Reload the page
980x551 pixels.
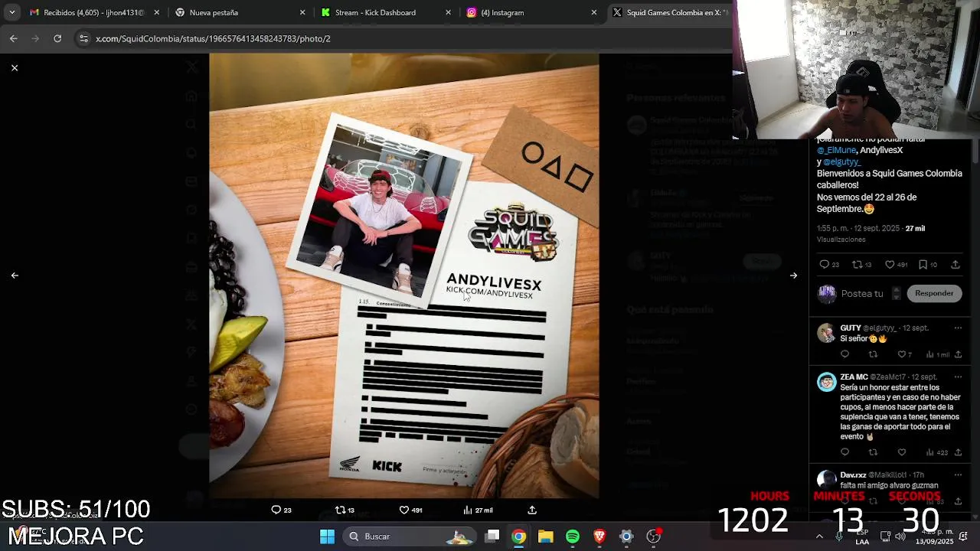[57, 38]
